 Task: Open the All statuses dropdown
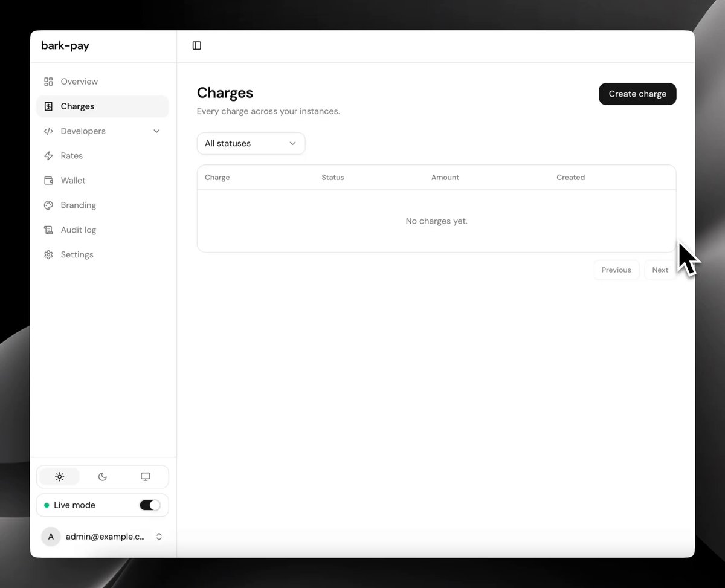pyautogui.click(x=251, y=143)
